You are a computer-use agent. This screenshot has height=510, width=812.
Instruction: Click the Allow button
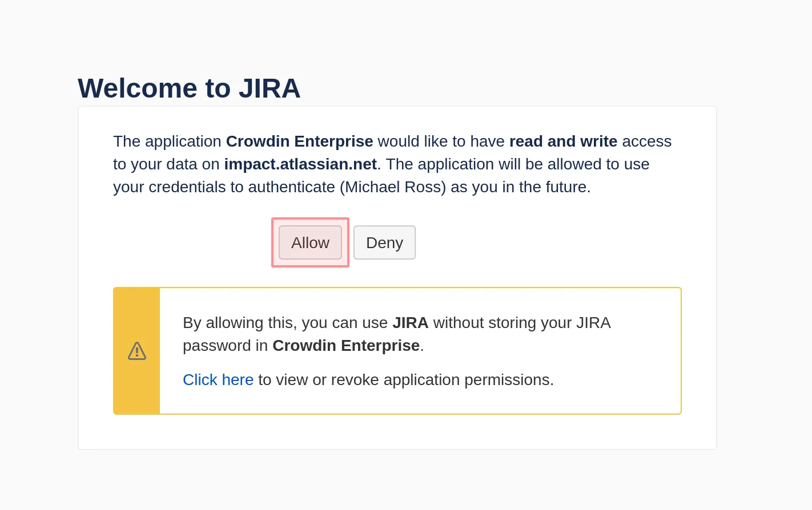click(310, 242)
